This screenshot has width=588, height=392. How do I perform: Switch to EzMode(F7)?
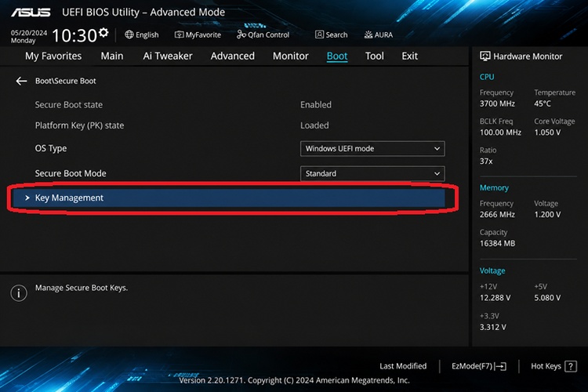479,366
